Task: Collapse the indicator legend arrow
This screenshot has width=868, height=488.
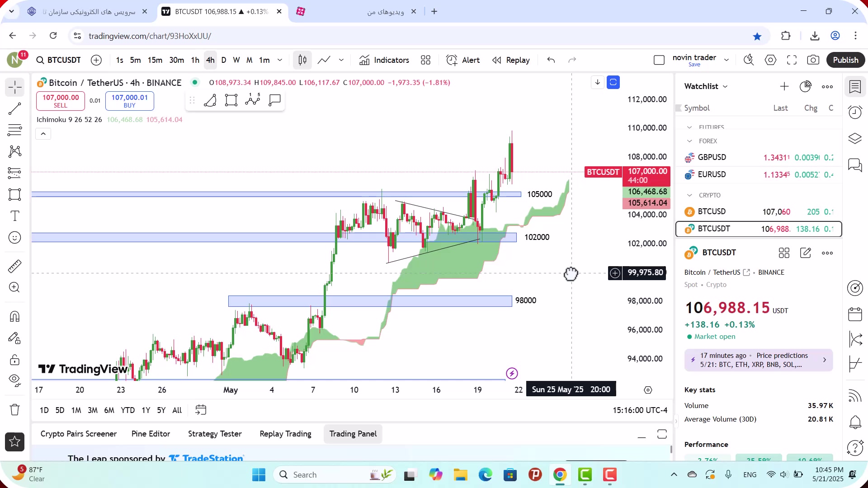Action: click(x=43, y=134)
